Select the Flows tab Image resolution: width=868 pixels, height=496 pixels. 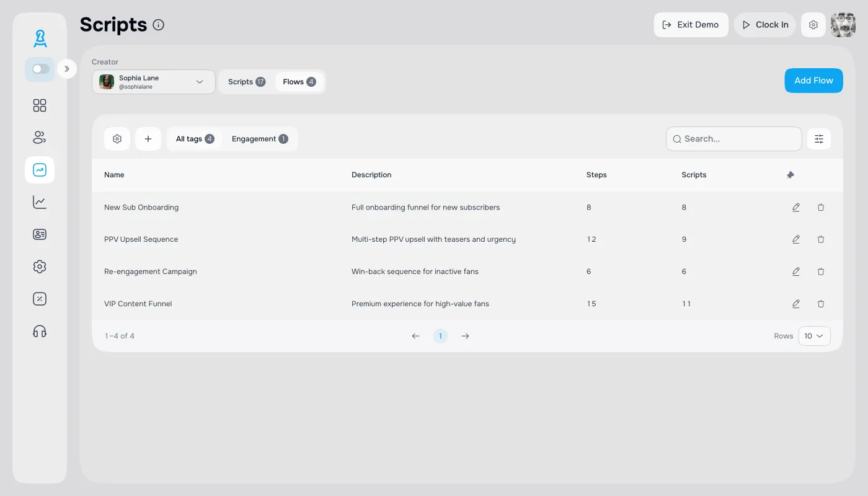tap(299, 82)
